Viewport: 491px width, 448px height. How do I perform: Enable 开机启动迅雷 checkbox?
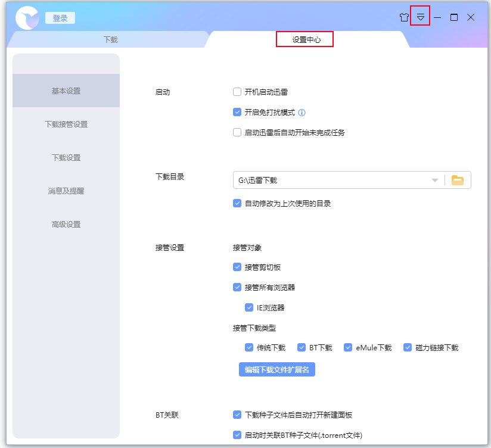(237, 92)
